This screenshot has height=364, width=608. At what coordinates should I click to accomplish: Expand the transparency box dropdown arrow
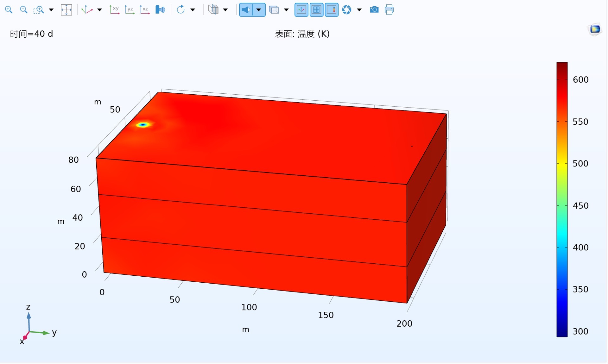click(x=286, y=9)
